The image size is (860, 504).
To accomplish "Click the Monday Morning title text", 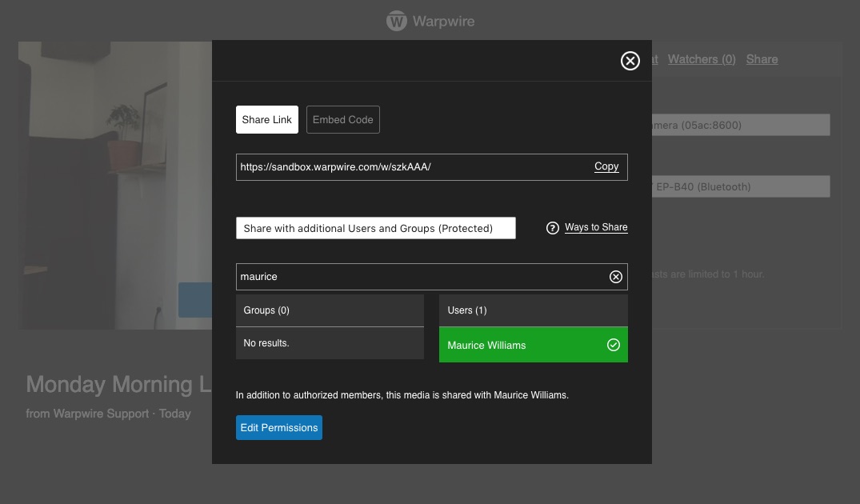I will pyautogui.click(x=118, y=385).
